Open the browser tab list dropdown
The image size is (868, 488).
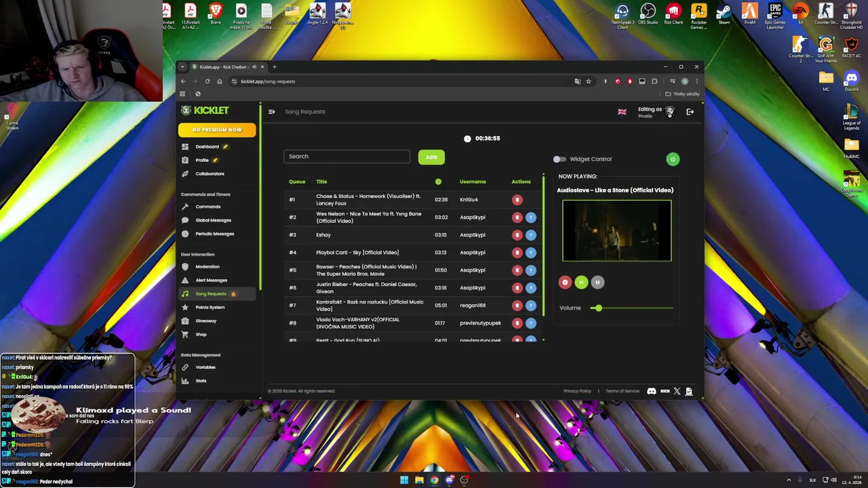(x=182, y=66)
